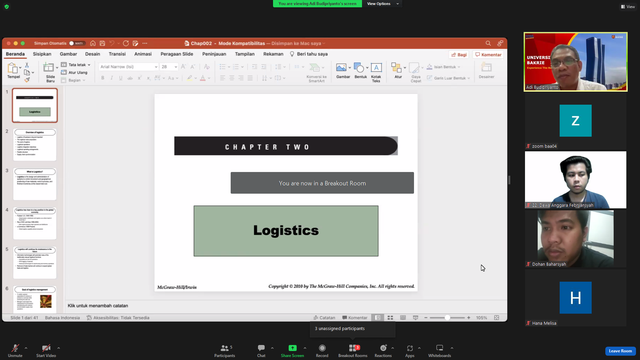
Task: Fit slide to window icon
Action: [x=497, y=318]
